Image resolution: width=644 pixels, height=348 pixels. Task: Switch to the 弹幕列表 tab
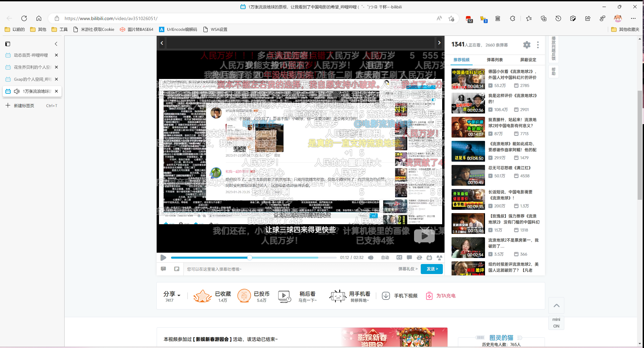[494, 60]
